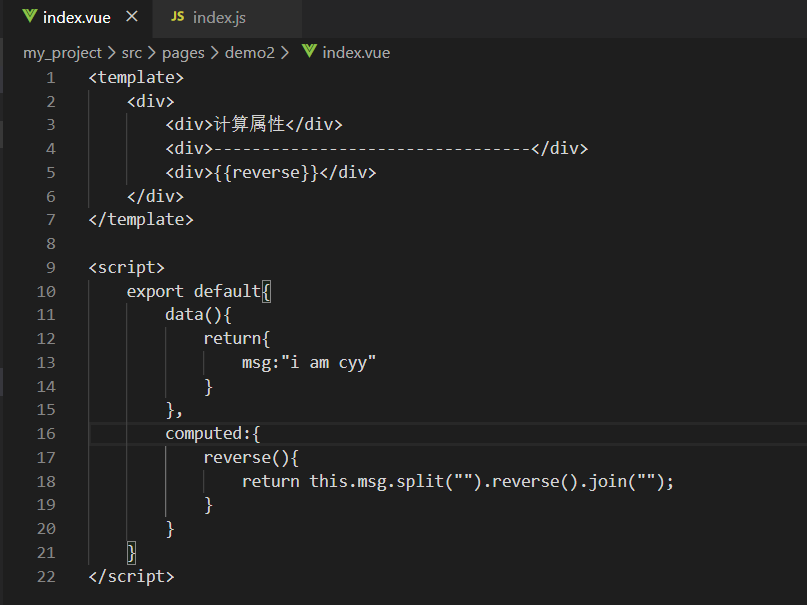Click the chevron after demo2 breadcrumb

285,53
